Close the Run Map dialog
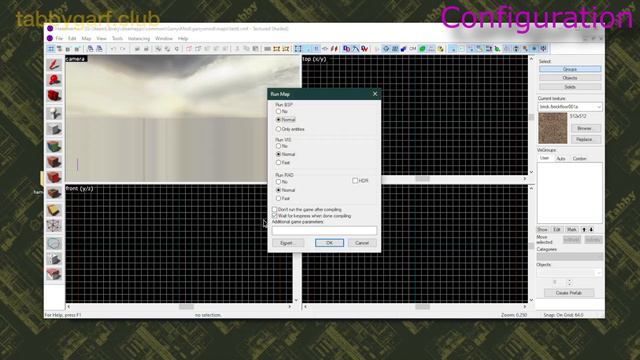Image resolution: width=640 pixels, height=360 pixels. tap(375, 94)
